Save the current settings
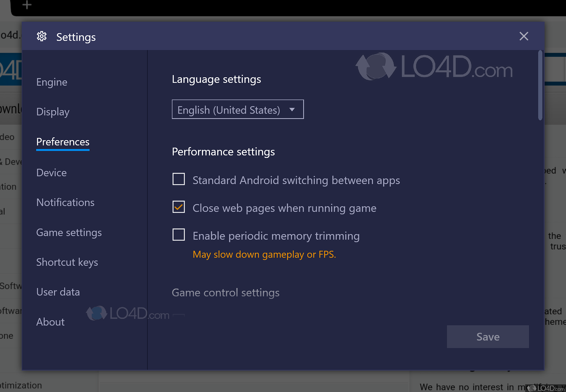This screenshot has height=392, width=566. coord(488,336)
